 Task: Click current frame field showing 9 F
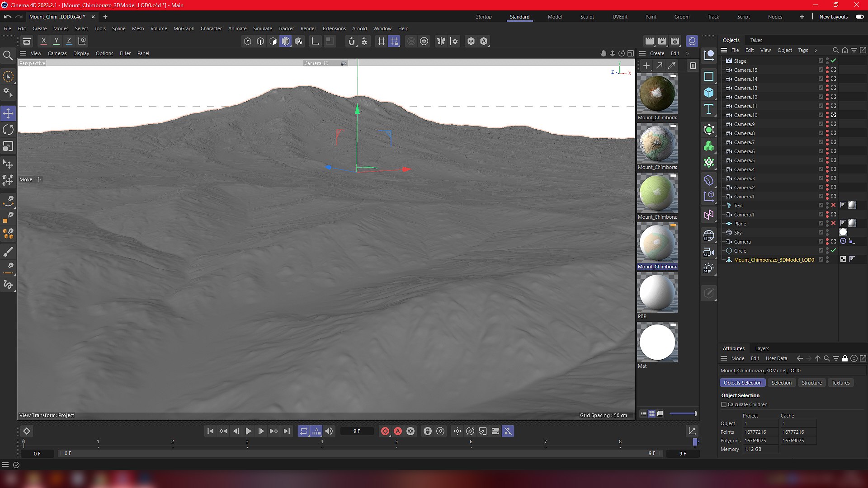point(357,431)
